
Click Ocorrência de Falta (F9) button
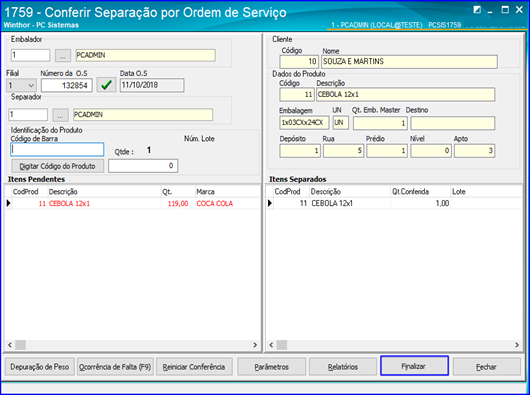click(x=115, y=367)
